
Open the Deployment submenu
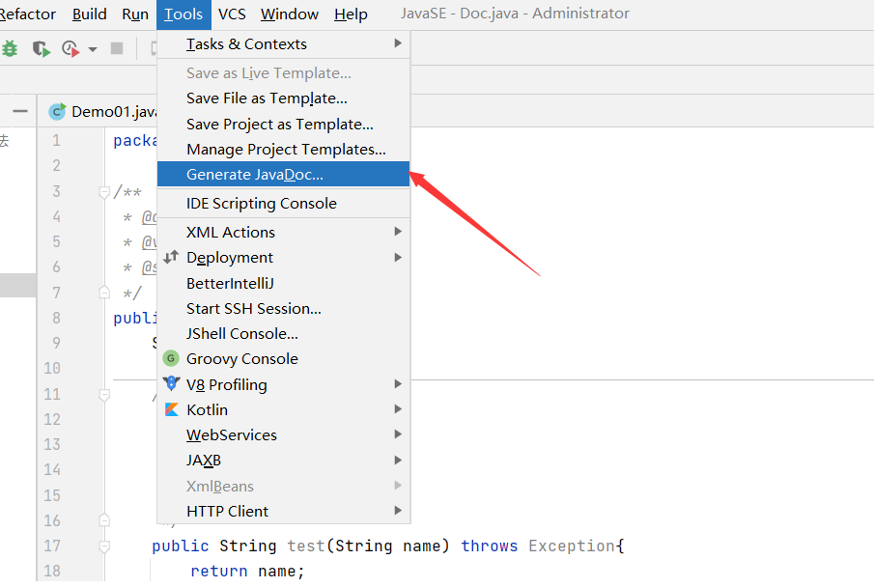284,258
